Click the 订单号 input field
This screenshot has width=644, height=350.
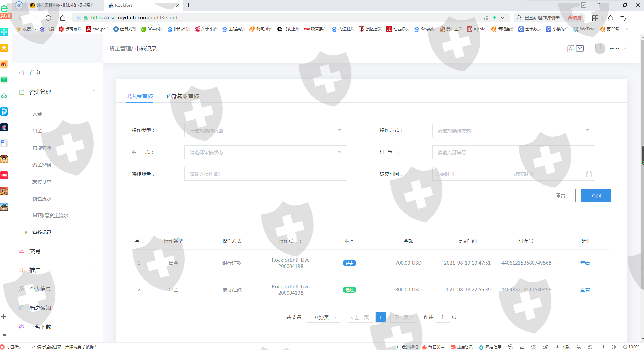513,152
